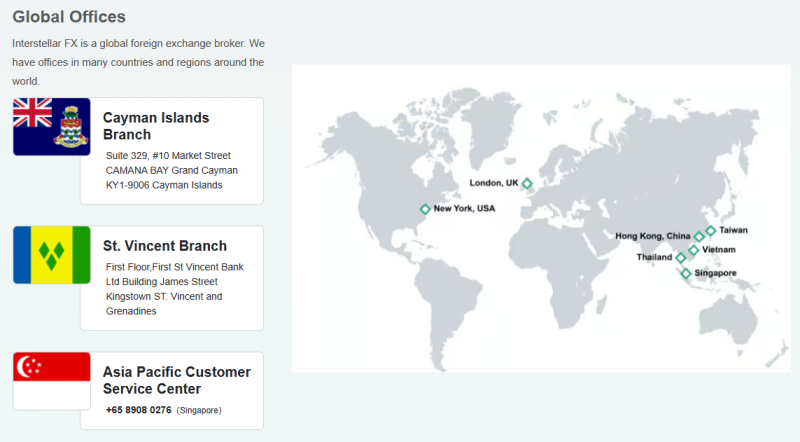
Task: Select the Singapore diamond marker on map
Action: coord(686,274)
